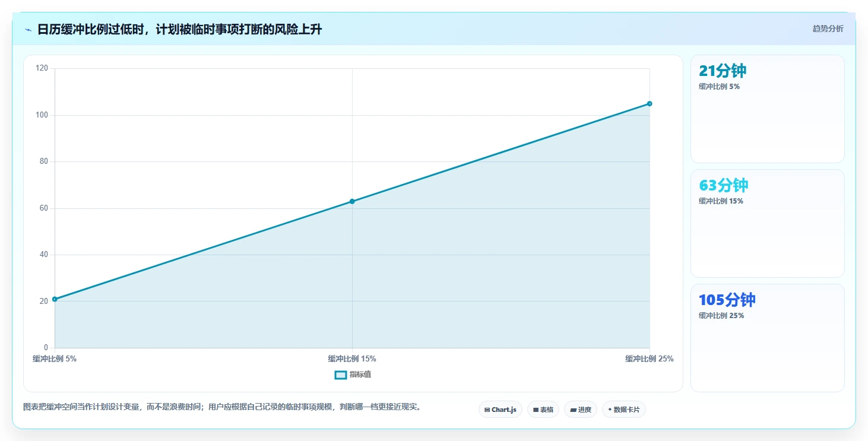Click the 指标值 legend label
Viewport: 868px width, 441px height.
[x=360, y=375]
